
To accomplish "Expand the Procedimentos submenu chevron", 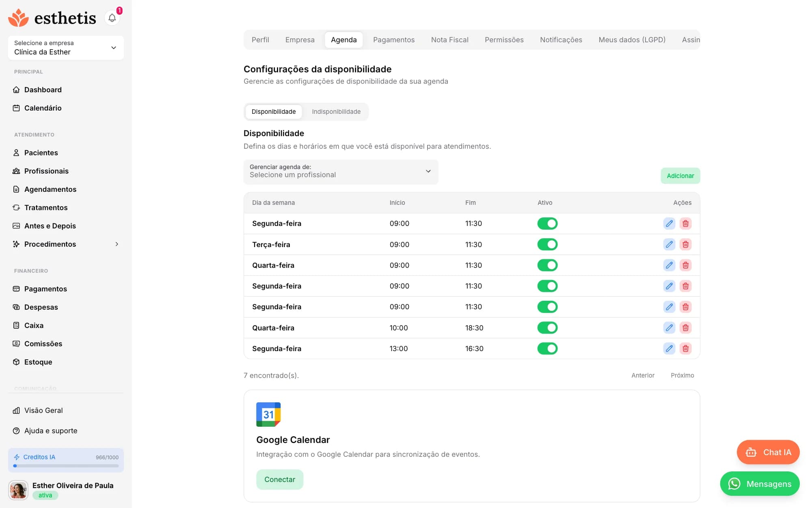I will coord(117,244).
